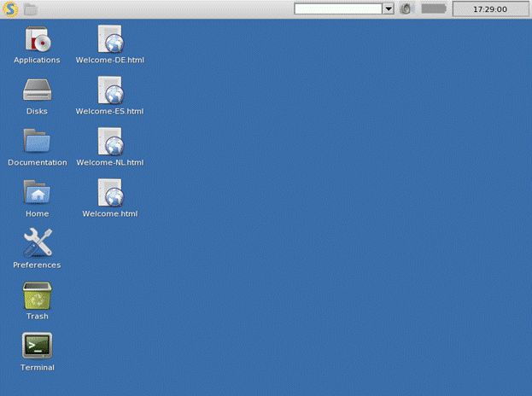Click into the top panel text field
The height and width of the screenshot is (396, 532).
point(338,9)
